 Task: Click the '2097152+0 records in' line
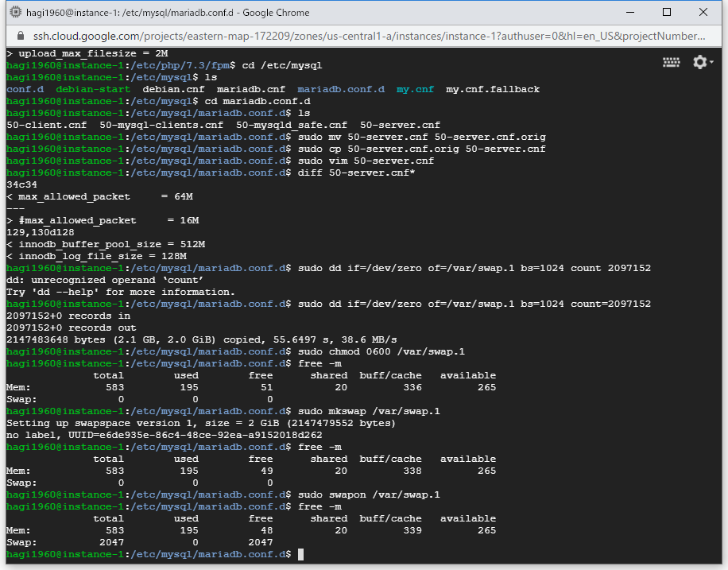68,316
